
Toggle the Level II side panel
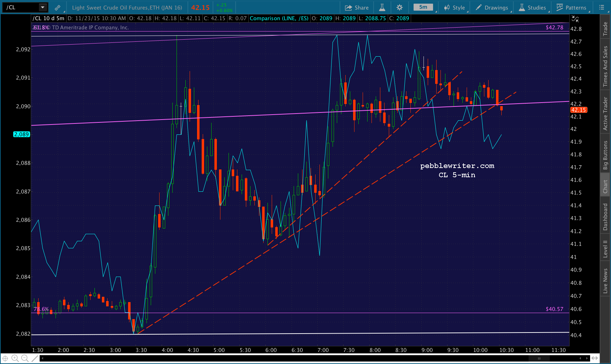coord(605,248)
